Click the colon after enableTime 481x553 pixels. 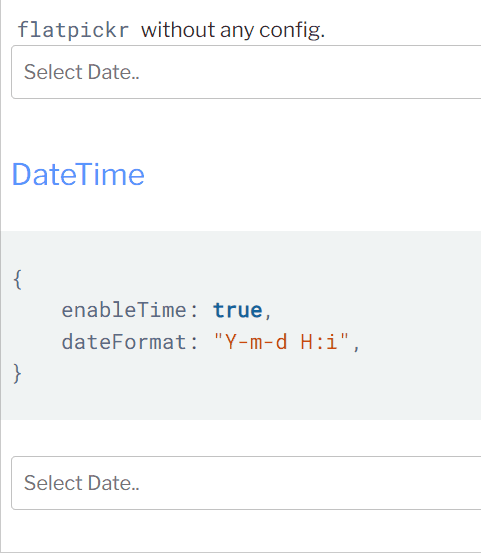[194, 311]
